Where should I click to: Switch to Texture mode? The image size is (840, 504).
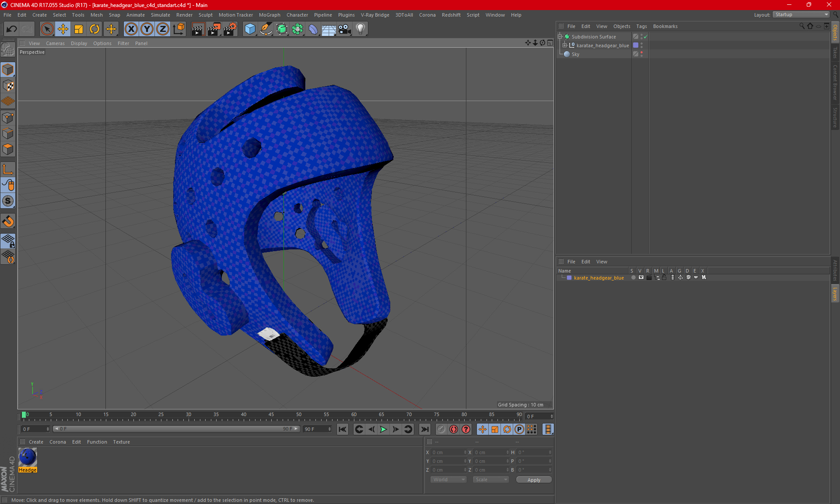pos(8,86)
